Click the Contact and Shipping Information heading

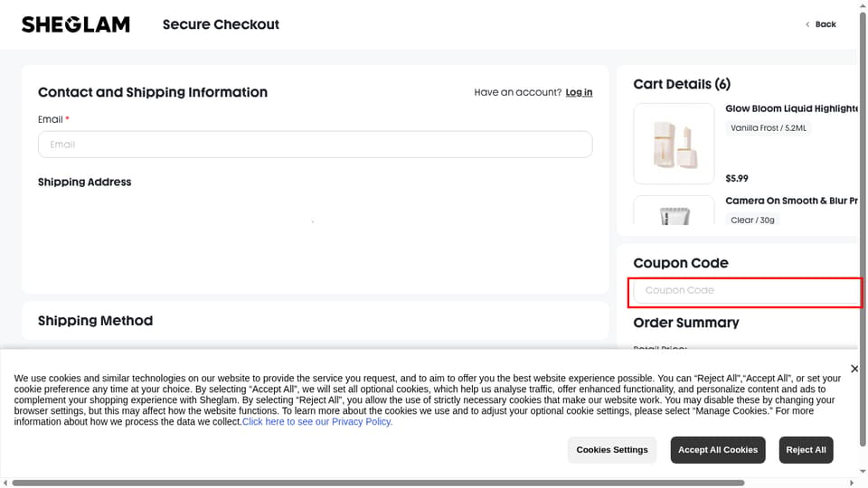click(153, 92)
